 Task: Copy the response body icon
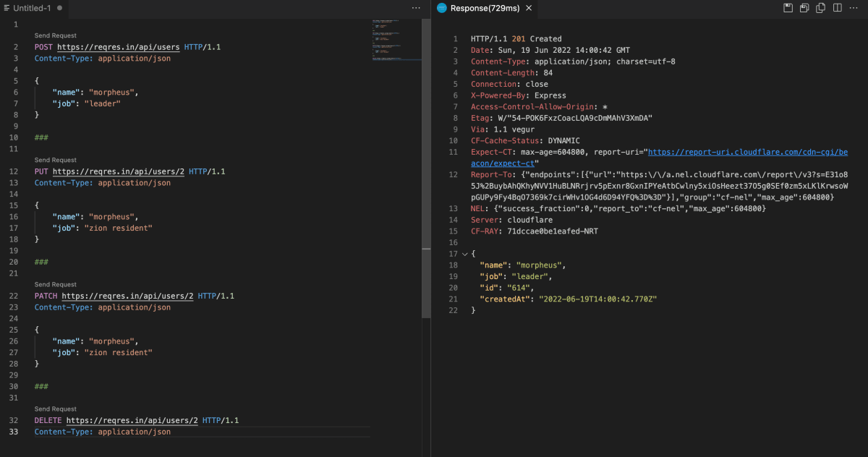pos(821,8)
